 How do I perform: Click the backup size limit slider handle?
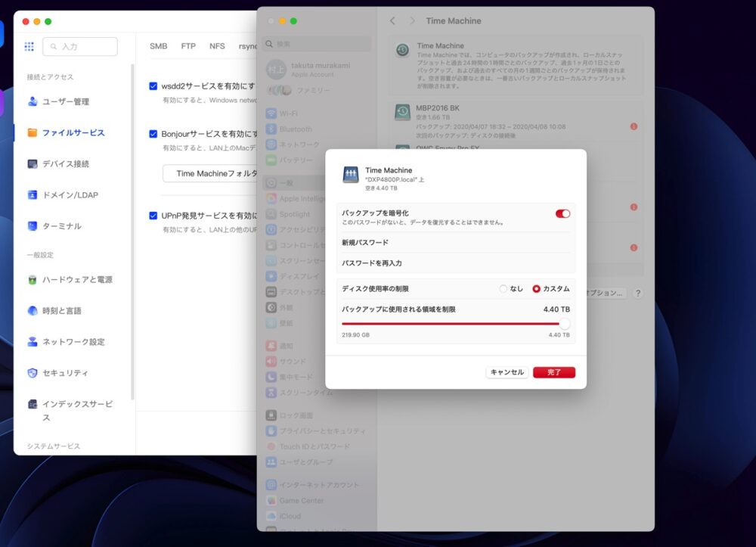point(564,324)
